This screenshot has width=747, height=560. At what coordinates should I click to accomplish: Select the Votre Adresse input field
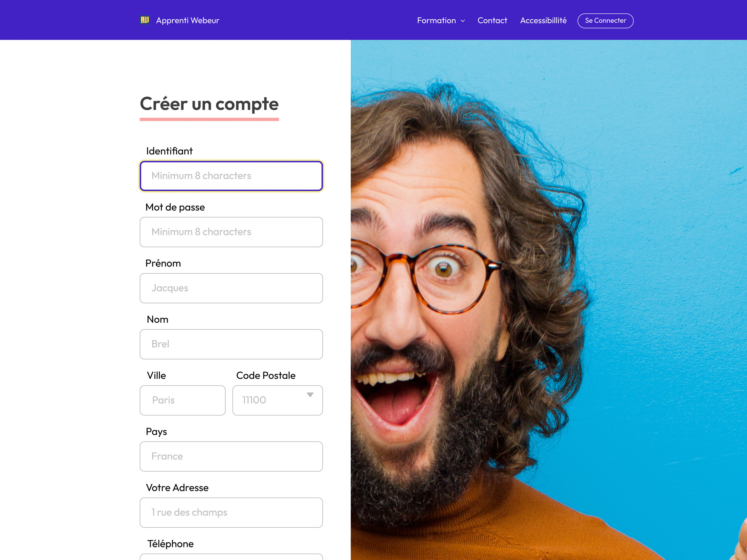(x=231, y=513)
